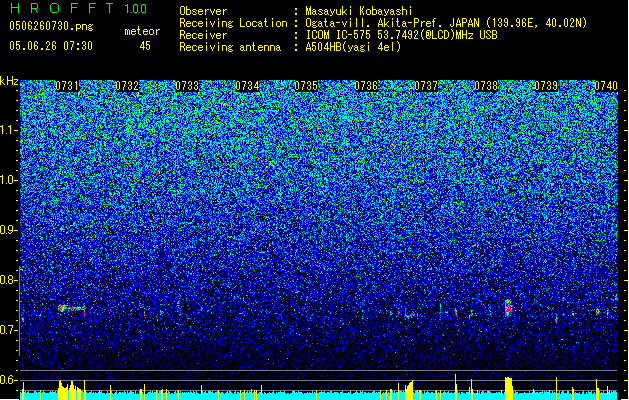Click time marker 0734

point(247,86)
